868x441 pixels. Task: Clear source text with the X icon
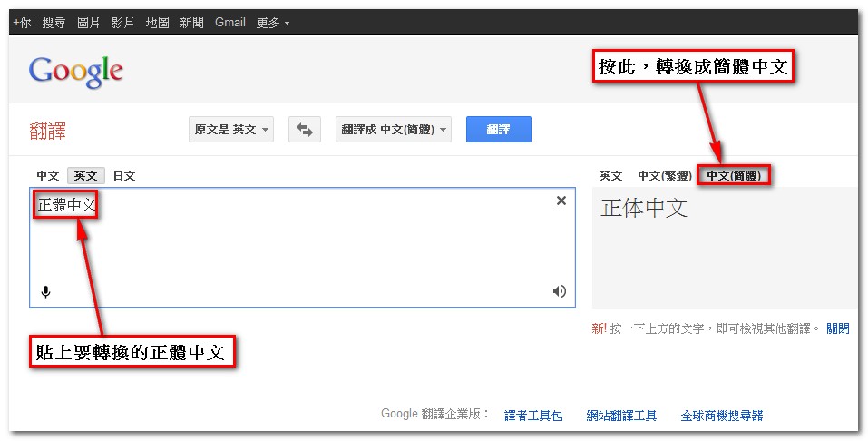point(561,201)
